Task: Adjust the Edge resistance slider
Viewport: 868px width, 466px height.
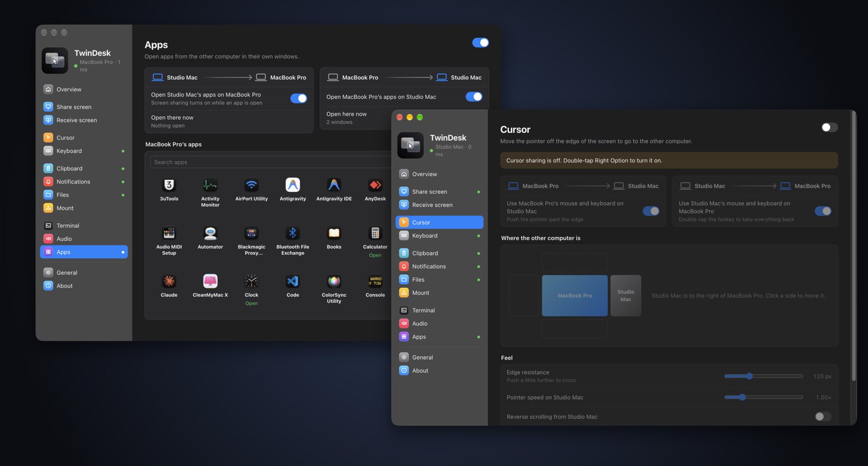Action: [x=763, y=376]
